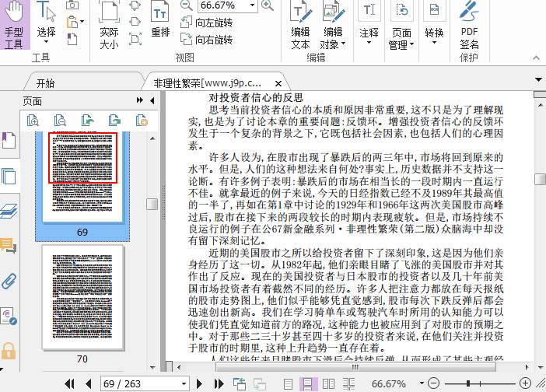Viewport: 546px width, 392px height.
Task: Open the Pages thumbnails side panel
Action: point(9,176)
